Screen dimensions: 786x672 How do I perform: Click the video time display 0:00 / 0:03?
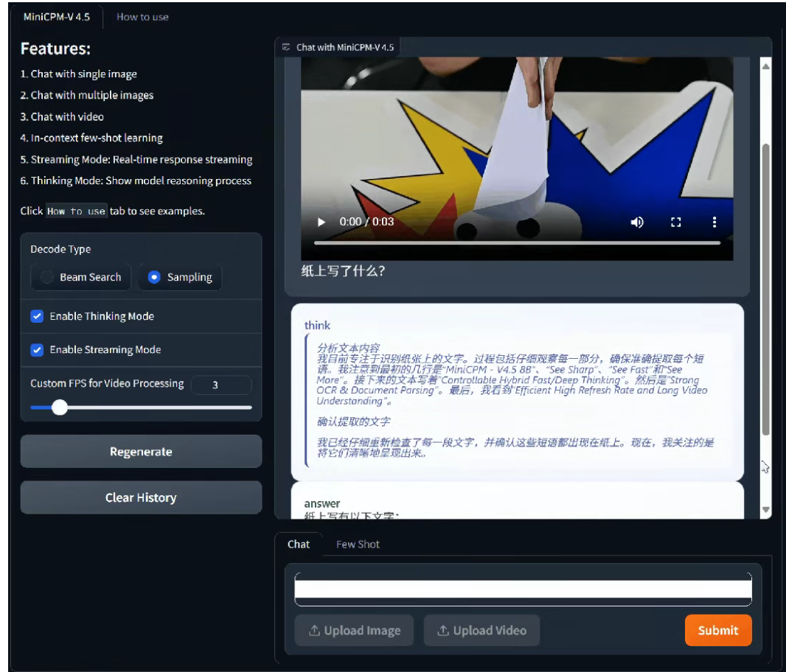366,222
